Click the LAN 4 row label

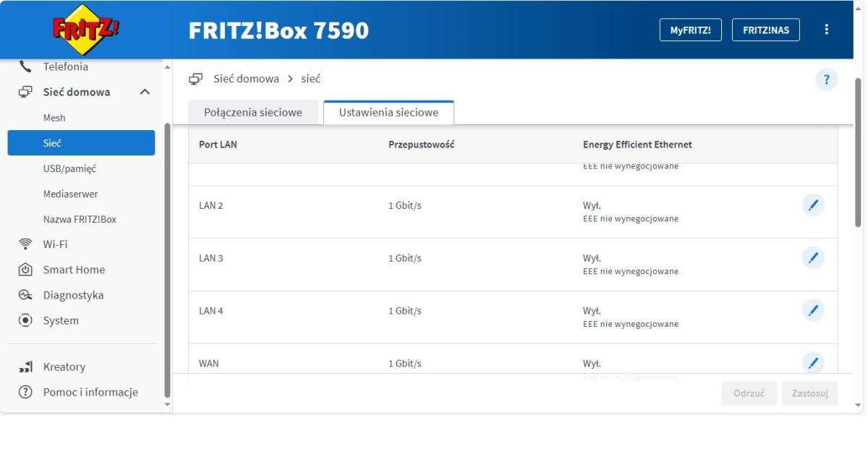click(x=210, y=311)
